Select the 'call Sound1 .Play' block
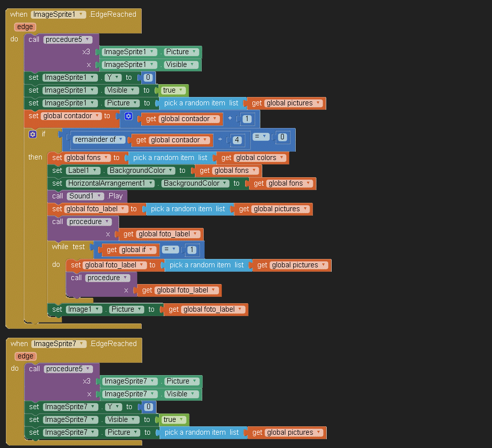The image size is (492, 448). click(57, 196)
